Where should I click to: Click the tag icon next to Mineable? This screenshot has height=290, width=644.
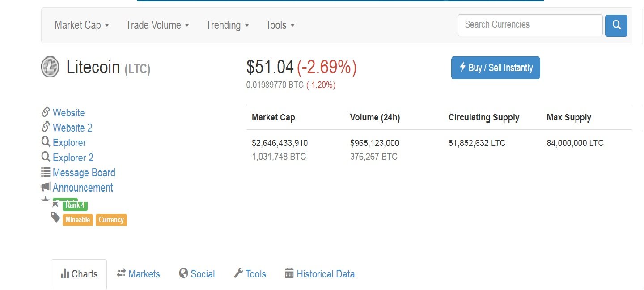55,217
